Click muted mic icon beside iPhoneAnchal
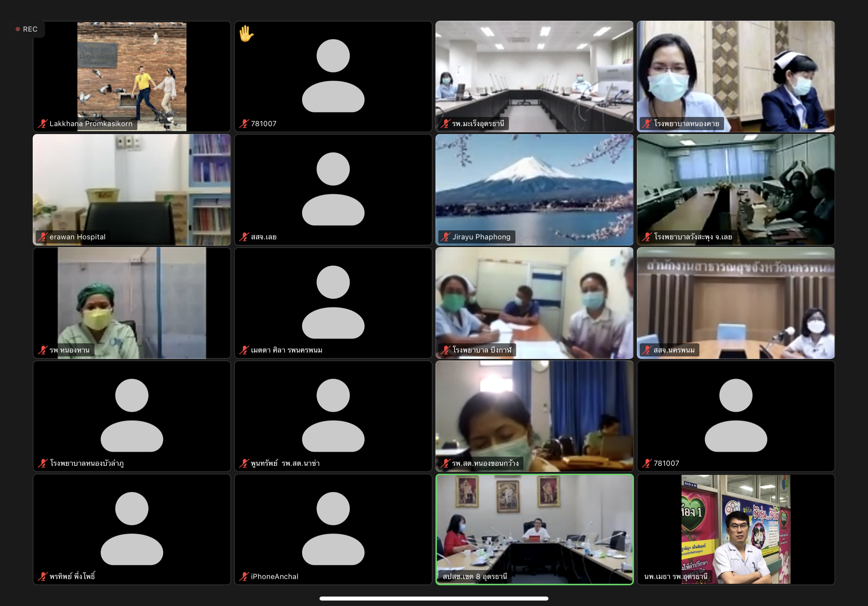This screenshot has height=606, width=868. 244,577
